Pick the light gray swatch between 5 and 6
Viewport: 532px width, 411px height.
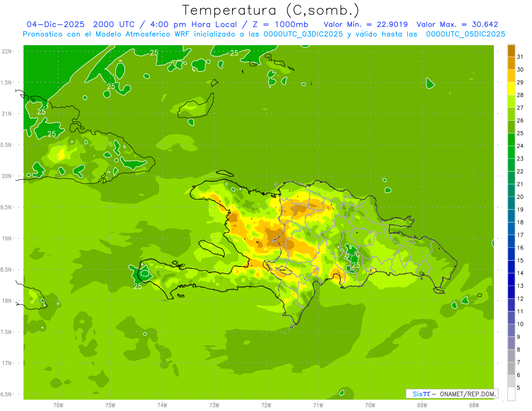[511, 381]
